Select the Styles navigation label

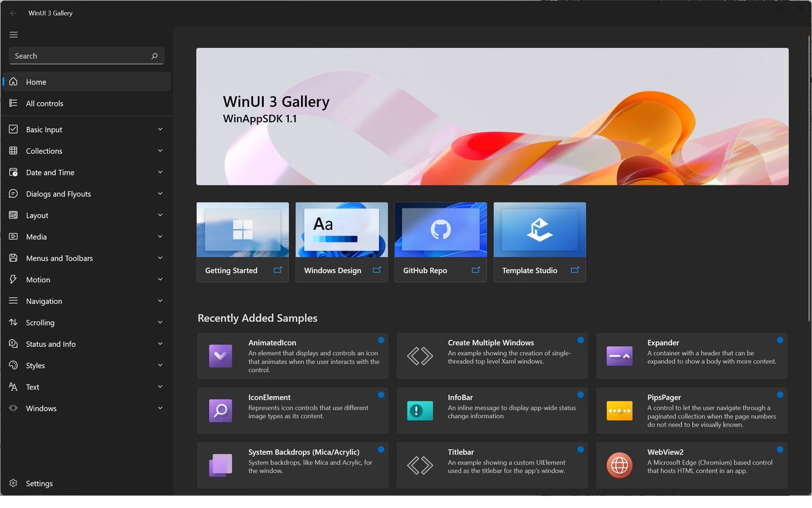pos(35,366)
